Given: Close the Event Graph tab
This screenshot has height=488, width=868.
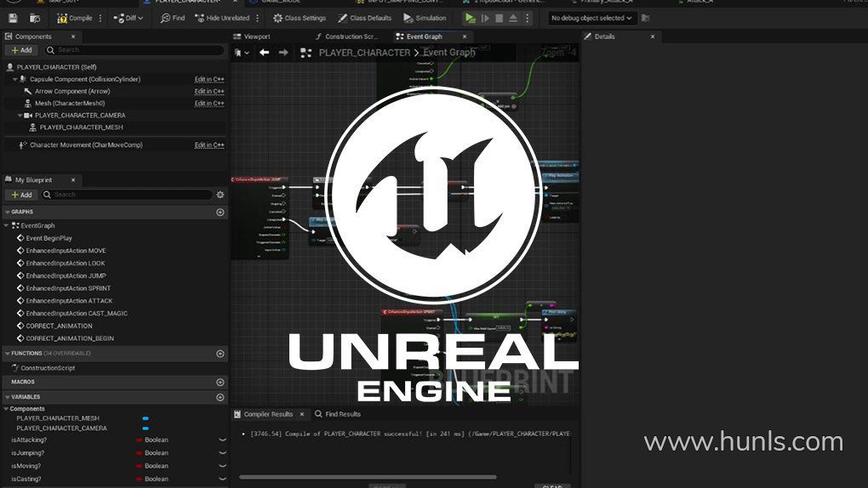Looking at the screenshot, I should [x=465, y=37].
